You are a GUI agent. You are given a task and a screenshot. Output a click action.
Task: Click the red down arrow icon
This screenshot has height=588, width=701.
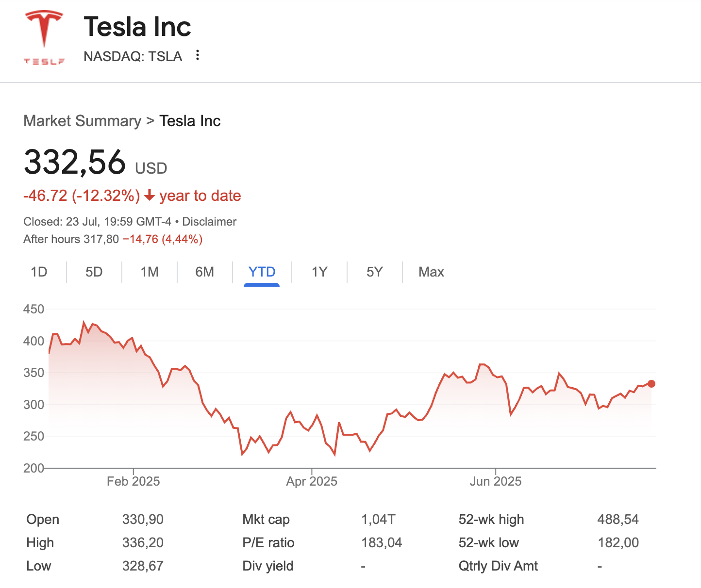click(x=150, y=196)
